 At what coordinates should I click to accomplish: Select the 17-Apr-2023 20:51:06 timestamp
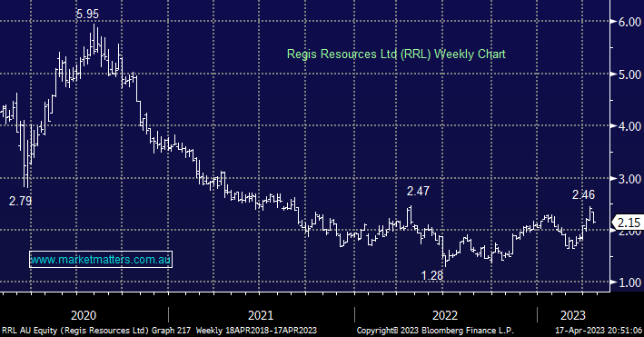[599, 331]
